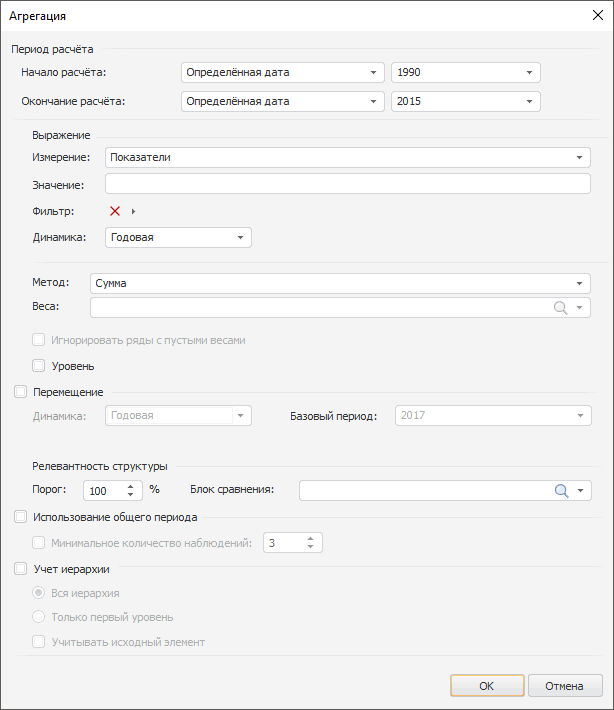Toggle the Перемещение checkbox
The image size is (614, 710).
click(21, 392)
